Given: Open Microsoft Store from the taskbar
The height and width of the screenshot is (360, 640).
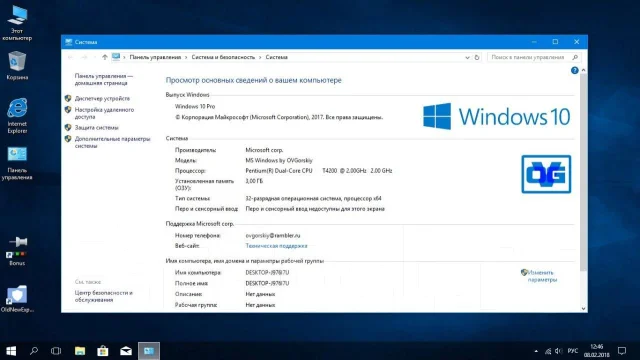Looking at the screenshot, I should (x=102, y=351).
